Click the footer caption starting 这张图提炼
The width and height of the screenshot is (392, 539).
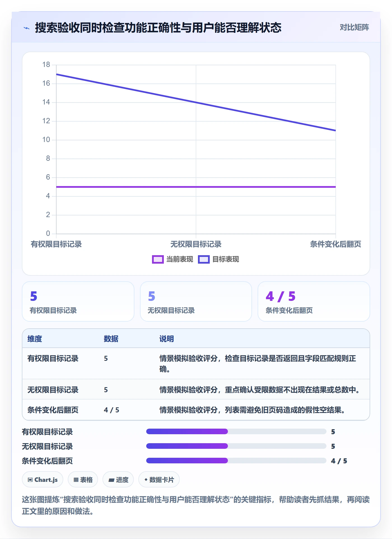click(x=196, y=505)
